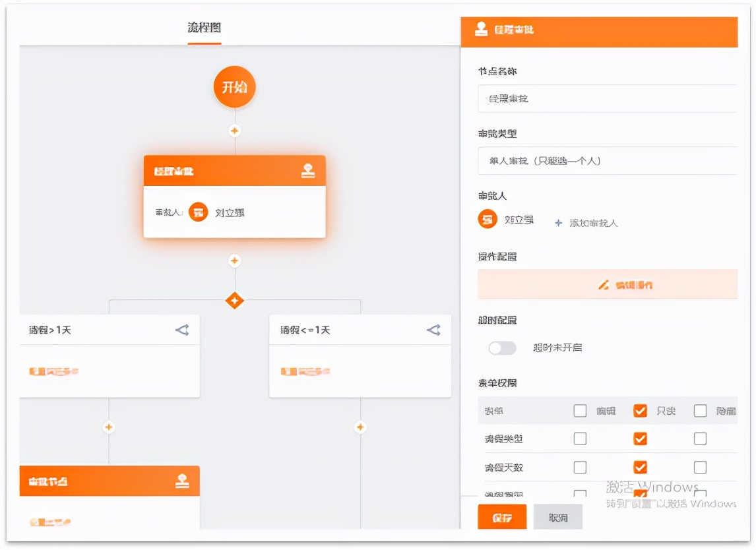
Task: Click the user icon in orange panel header
Action: 481,30
